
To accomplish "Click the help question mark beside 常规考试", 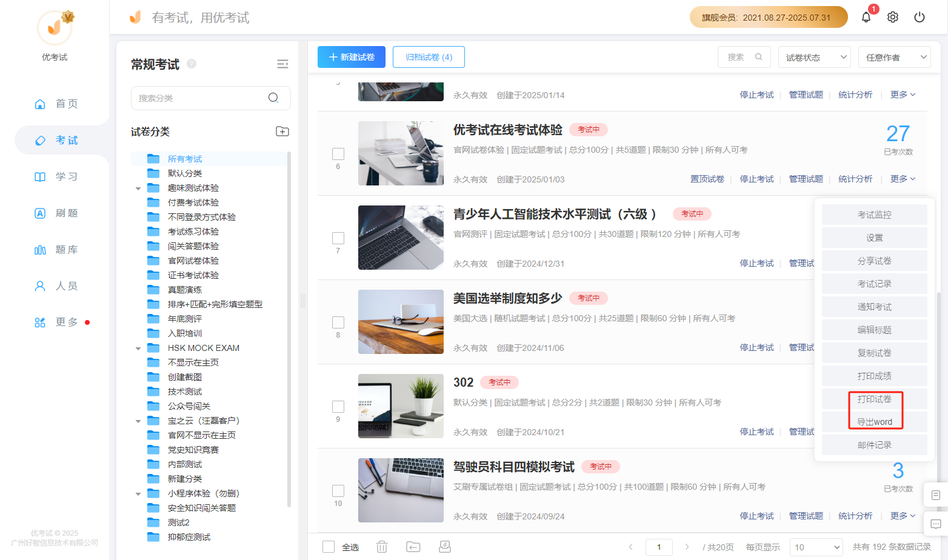I will point(192,64).
